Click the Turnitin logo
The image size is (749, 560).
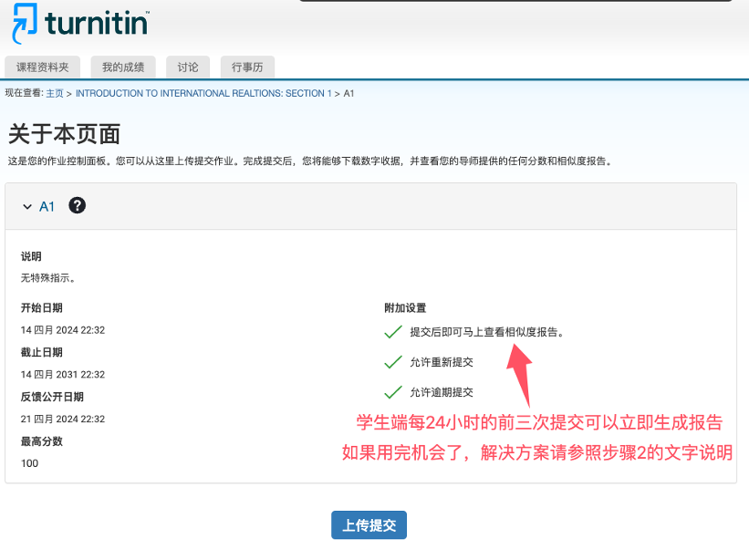tap(80, 25)
